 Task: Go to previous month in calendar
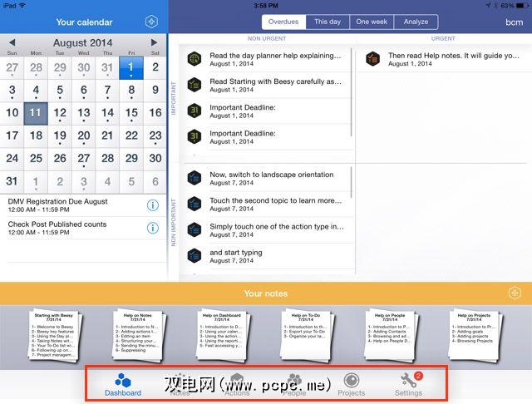pyautogui.click(x=12, y=42)
